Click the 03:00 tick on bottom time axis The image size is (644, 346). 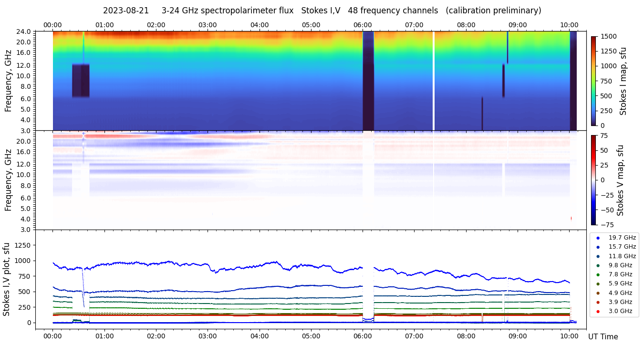[208, 335]
